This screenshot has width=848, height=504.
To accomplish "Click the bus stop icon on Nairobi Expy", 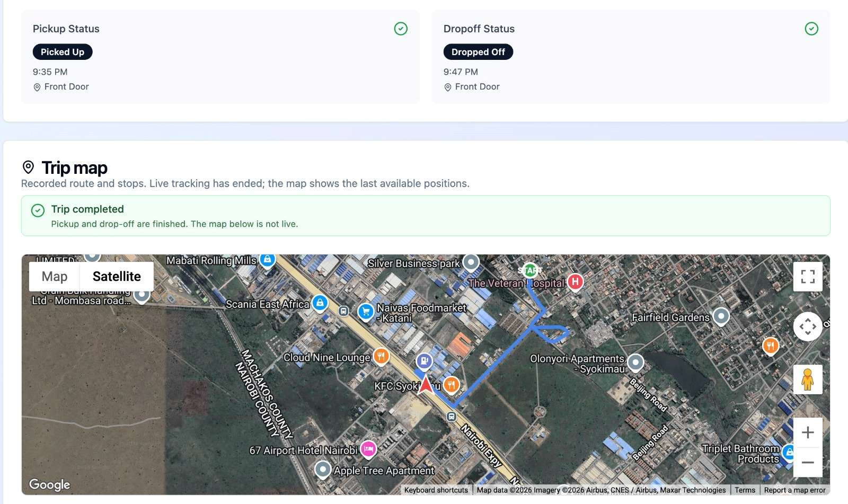I will (451, 417).
